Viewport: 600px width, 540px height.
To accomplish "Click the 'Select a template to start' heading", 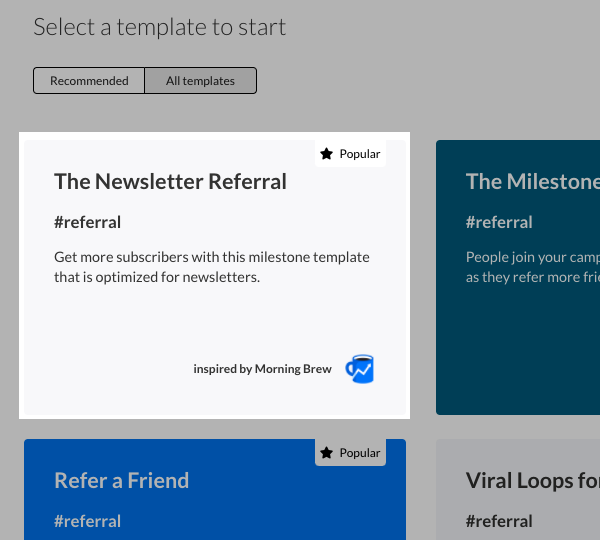I will (159, 27).
